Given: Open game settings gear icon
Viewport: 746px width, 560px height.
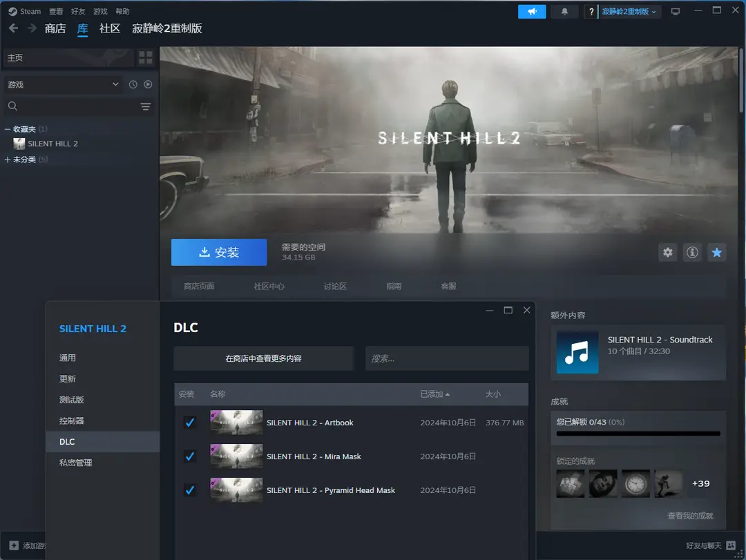Looking at the screenshot, I should pos(668,252).
